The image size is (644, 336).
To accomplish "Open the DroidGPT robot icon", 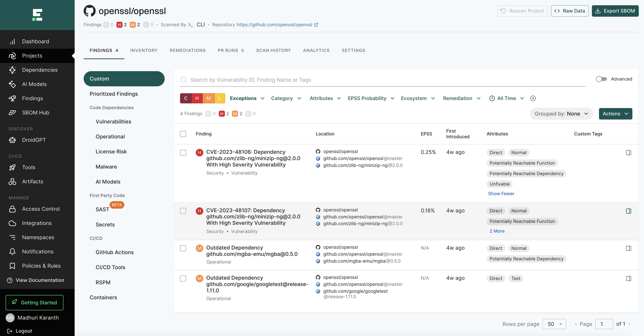I will tap(12, 140).
